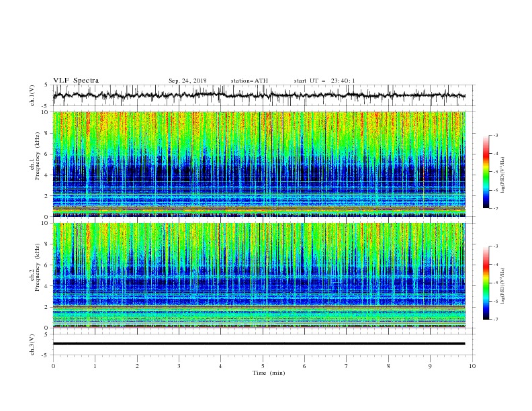This screenshot has width=532, height=411.
Task: Click the "-7" label on upper colorbar
Action: (x=495, y=208)
